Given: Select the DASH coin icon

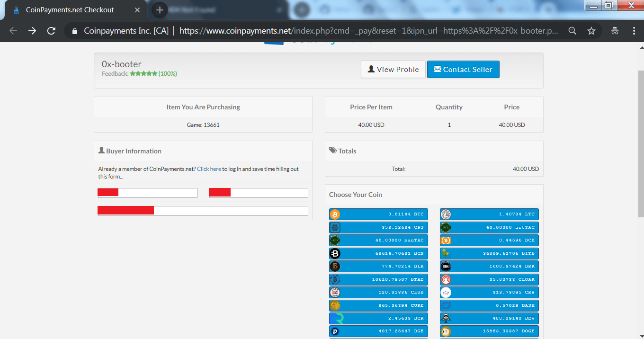Looking at the screenshot, I should pyautogui.click(x=446, y=305).
